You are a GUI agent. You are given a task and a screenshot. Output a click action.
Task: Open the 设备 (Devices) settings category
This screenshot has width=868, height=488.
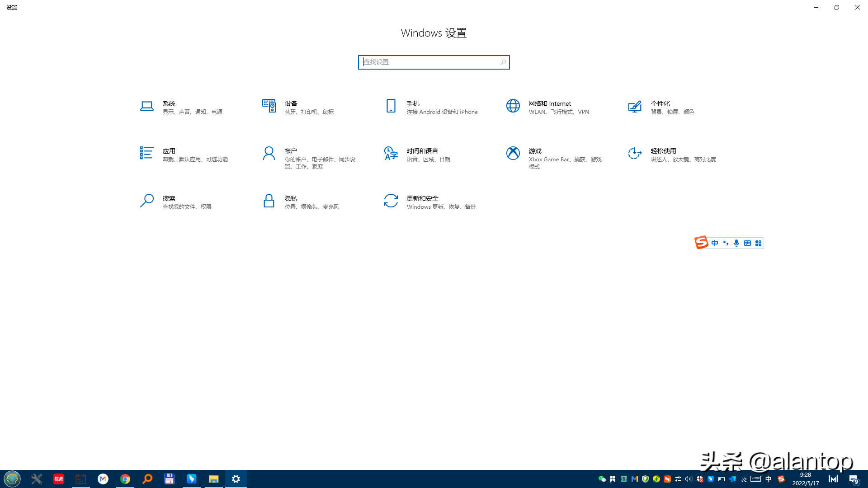pos(298,108)
